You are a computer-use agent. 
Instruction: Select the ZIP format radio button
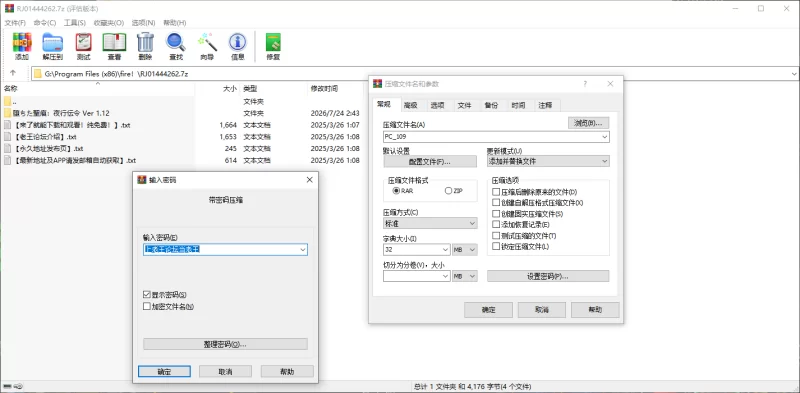tap(448, 191)
